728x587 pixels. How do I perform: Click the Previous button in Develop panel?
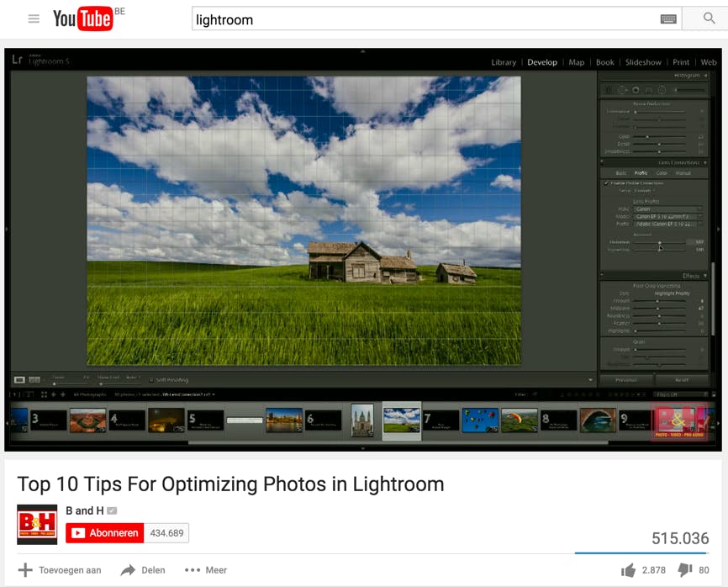pyautogui.click(x=626, y=380)
